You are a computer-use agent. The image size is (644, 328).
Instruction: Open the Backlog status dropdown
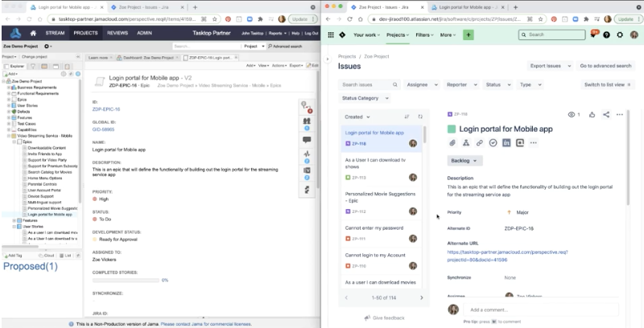(x=463, y=161)
